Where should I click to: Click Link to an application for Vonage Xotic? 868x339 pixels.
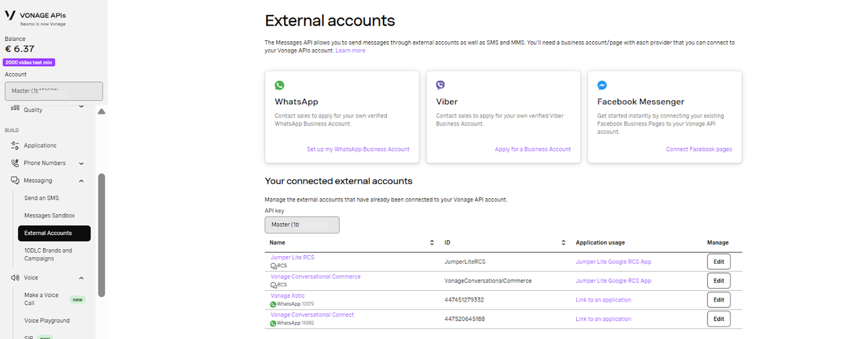coord(603,300)
